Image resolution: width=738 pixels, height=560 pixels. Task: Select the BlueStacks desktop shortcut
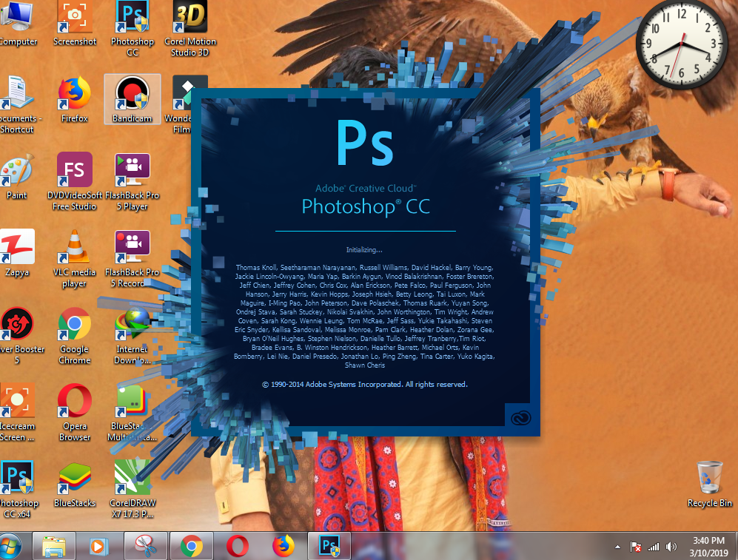pyautogui.click(x=74, y=485)
